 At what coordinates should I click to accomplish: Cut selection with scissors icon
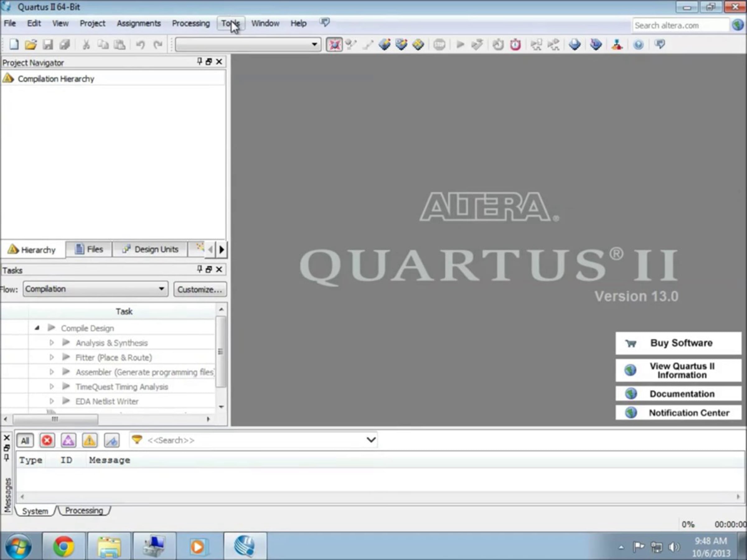[86, 44]
